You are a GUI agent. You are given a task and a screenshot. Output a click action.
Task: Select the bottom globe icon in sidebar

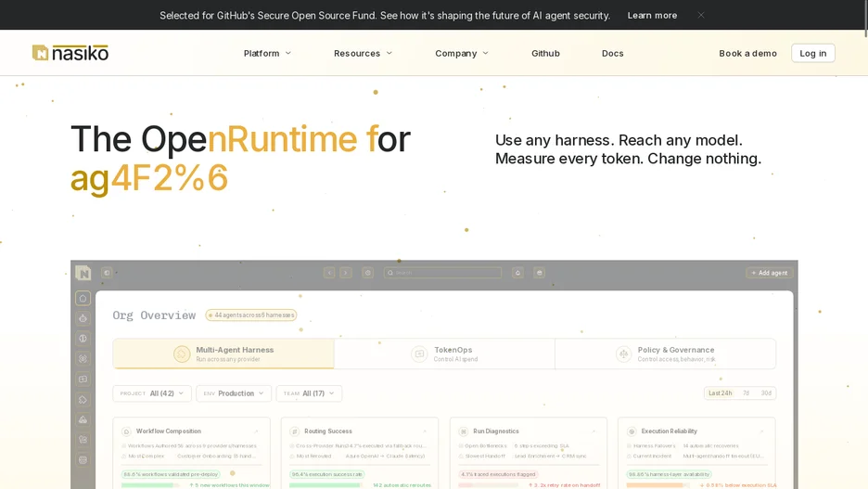(x=83, y=460)
